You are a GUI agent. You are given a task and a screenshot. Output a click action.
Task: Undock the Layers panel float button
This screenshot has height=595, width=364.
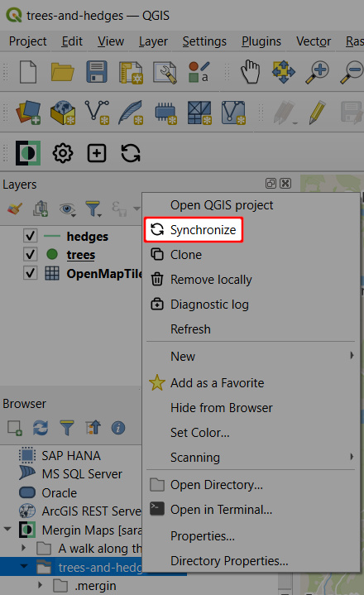click(x=271, y=184)
